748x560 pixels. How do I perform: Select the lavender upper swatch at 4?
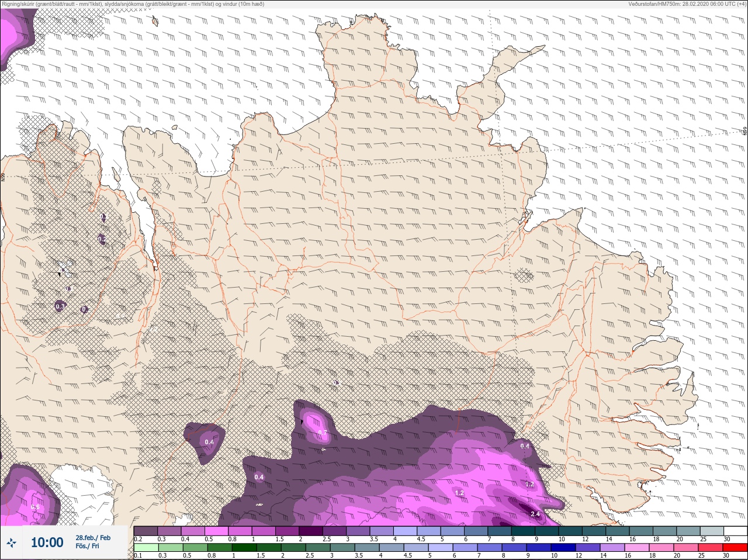[x=405, y=531]
